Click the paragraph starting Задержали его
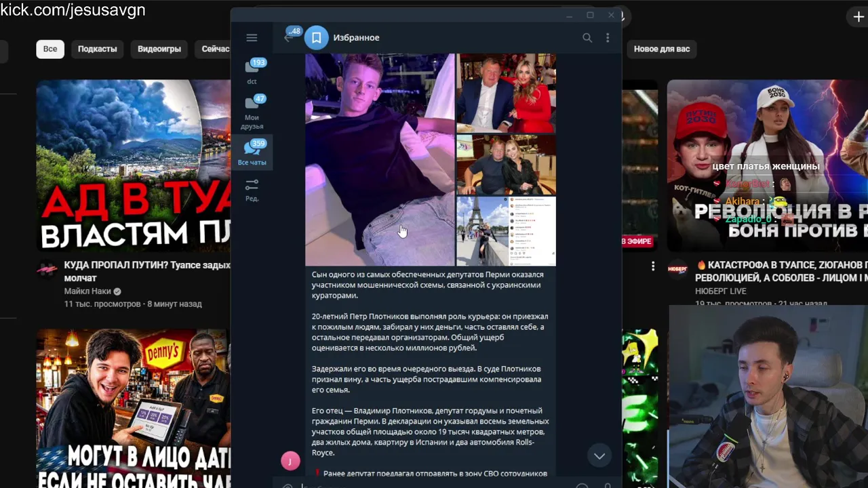The height and width of the screenshot is (488, 868). click(427, 380)
